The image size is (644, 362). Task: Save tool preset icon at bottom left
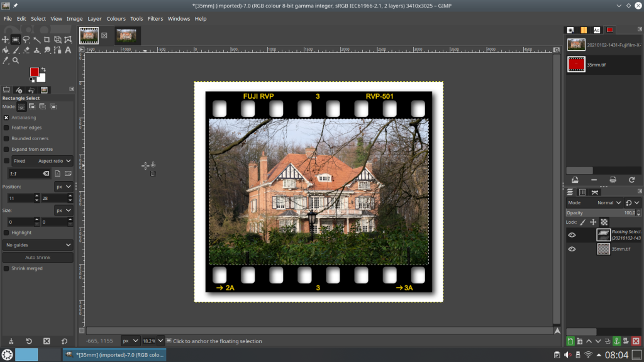pyautogui.click(x=11, y=341)
